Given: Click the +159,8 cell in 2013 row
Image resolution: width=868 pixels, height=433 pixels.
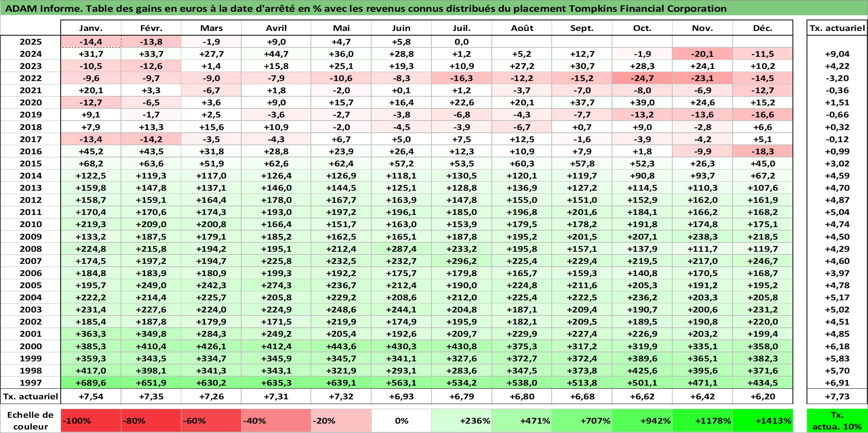Looking at the screenshot, I should 91,188.
